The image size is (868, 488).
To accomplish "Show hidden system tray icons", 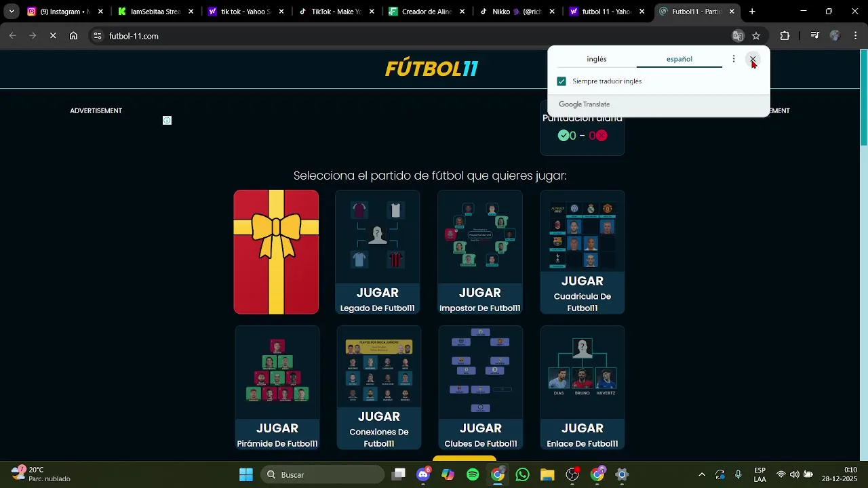I will tap(702, 474).
